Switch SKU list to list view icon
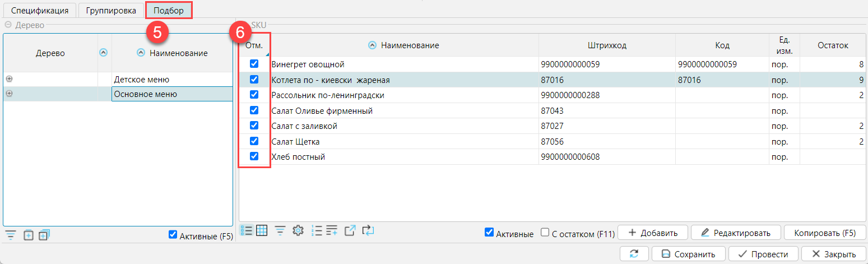Screen dimensions: 868x264 (246, 230)
